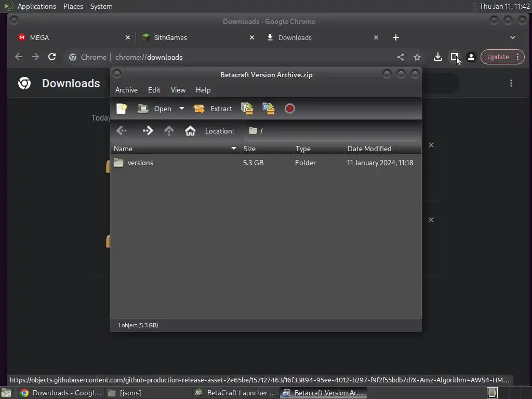
Task: Open the Help menu
Action: pos(203,90)
